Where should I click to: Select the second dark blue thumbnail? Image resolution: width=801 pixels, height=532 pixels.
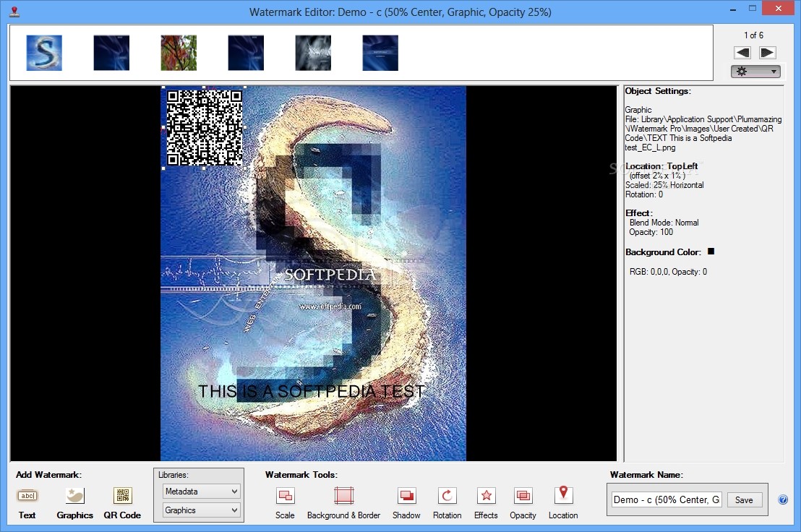tap(111, 53)
